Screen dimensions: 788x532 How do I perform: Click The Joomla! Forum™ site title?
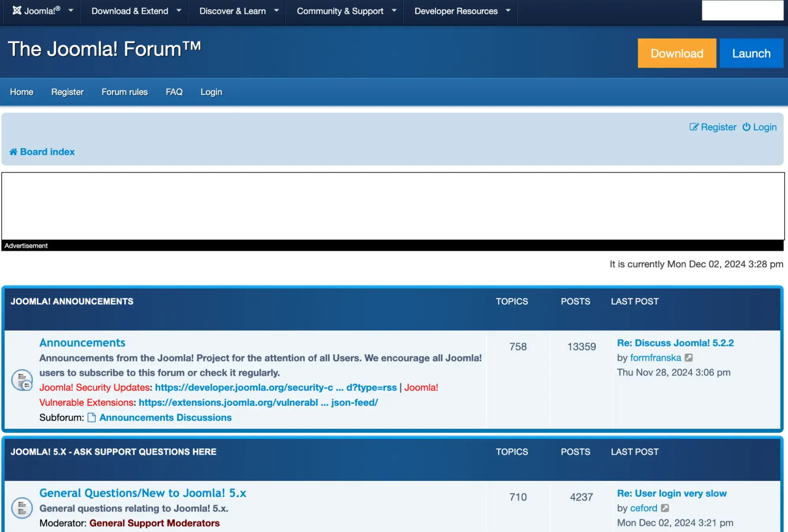pyautogui.click(x=104, y=49)
